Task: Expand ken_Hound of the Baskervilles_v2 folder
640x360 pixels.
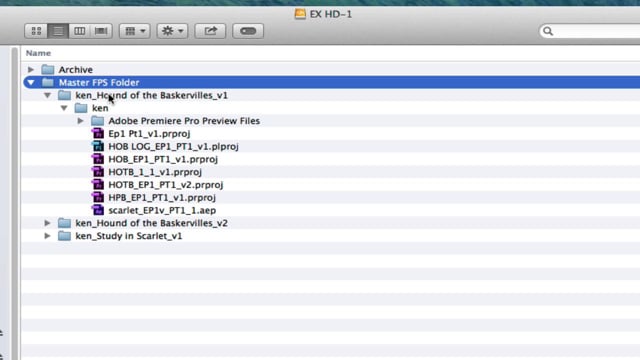Action: 47,223
